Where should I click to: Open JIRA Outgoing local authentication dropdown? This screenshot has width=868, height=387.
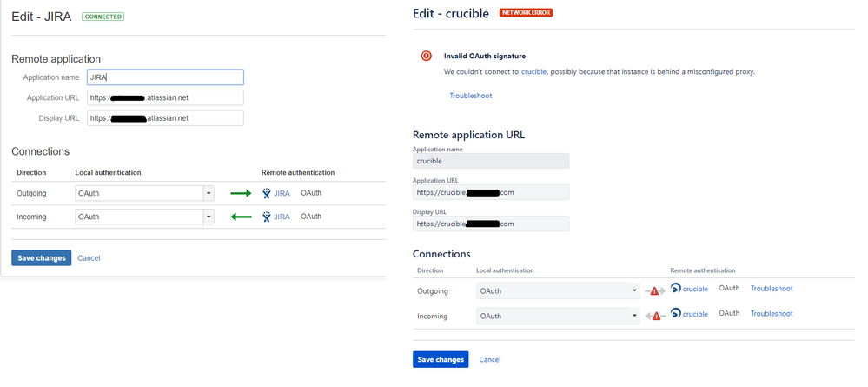coord(144,193)
